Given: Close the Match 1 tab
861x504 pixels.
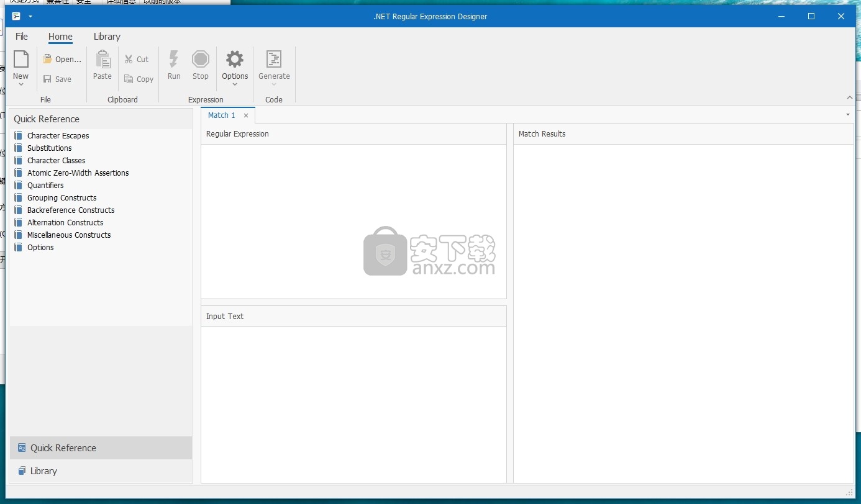Looking at the screenshot, I should (x=246, y=115).
